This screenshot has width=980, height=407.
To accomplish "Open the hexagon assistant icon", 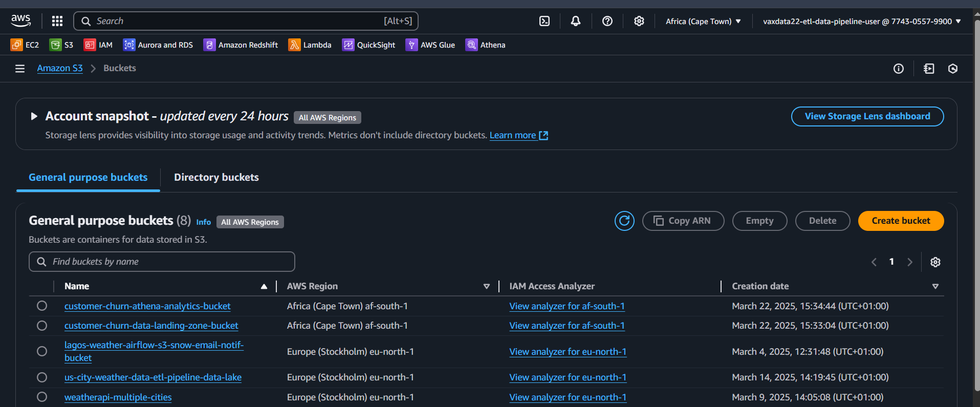I will 953,69.
